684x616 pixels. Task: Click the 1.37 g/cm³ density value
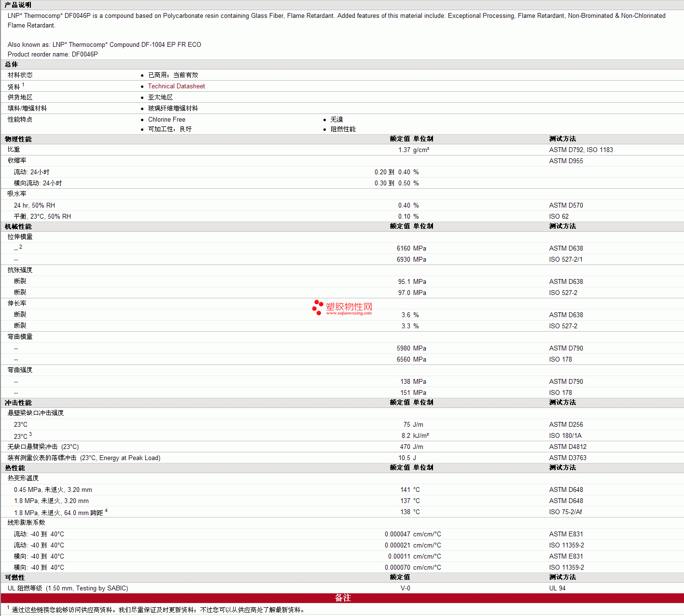coord(405,150)
